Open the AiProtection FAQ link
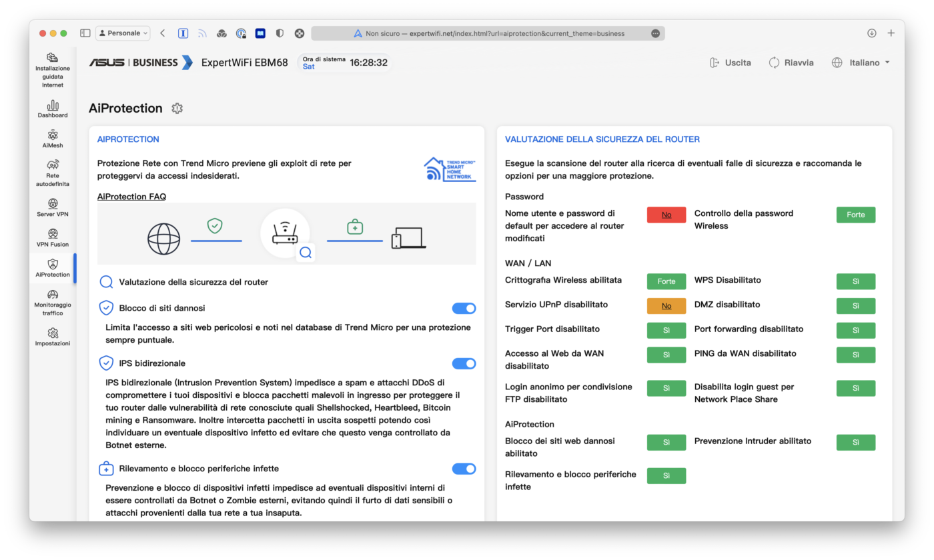 coord(131,197)
